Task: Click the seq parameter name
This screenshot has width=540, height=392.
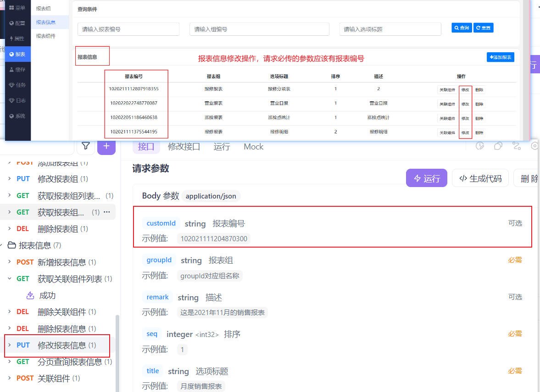Action: 151,334
